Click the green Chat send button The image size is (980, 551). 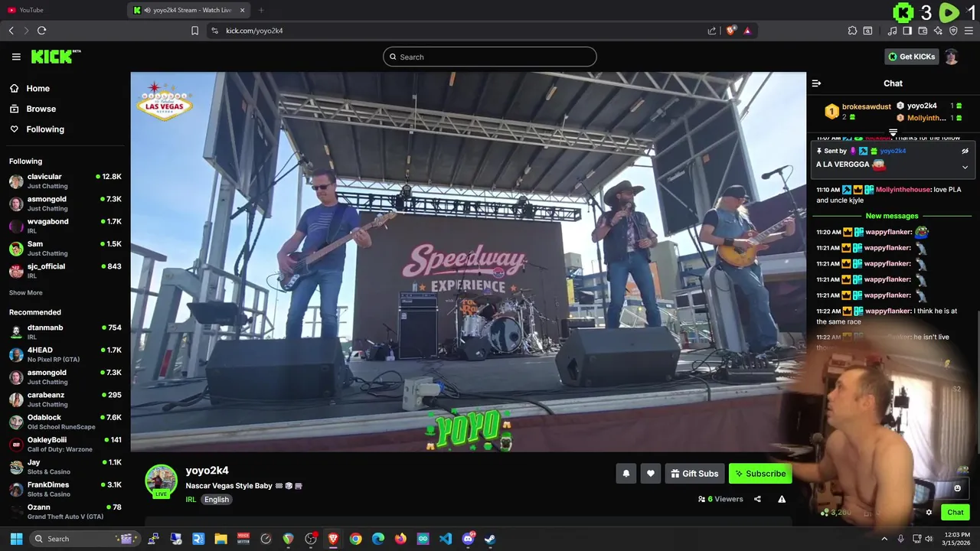955,512
